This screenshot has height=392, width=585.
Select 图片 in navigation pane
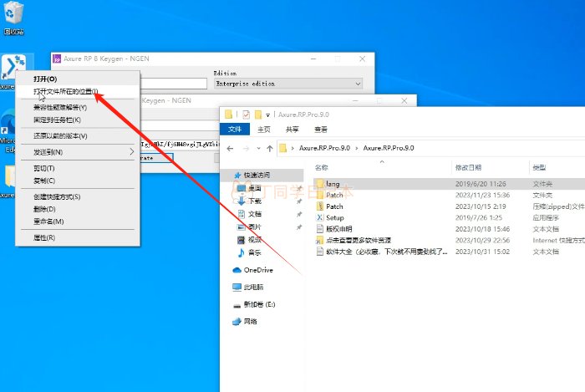254,227
